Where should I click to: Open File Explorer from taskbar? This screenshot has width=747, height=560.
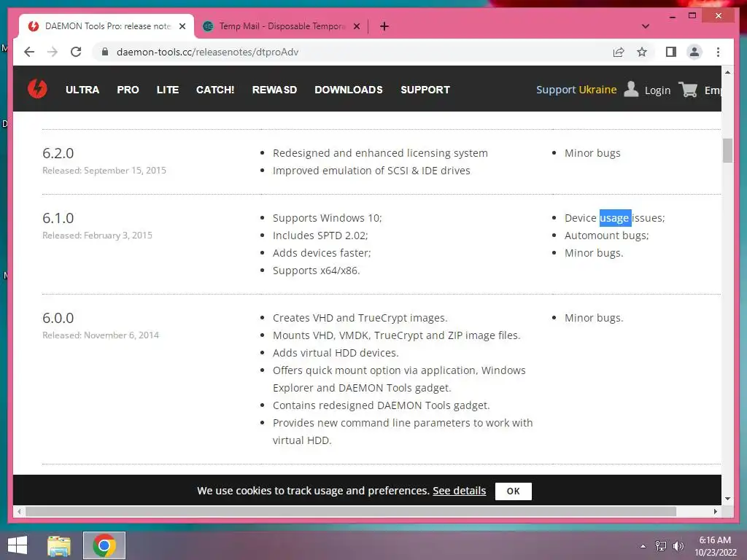coord(59,545)
